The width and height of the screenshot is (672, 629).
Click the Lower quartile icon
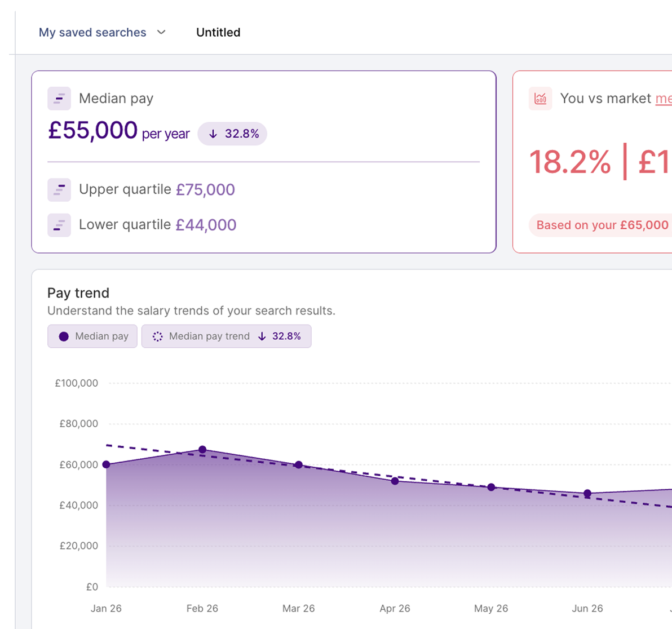[59, 225]
